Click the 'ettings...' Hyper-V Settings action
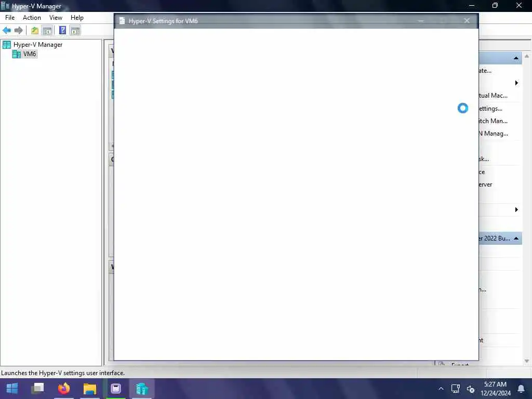 (x=490, y=109)
